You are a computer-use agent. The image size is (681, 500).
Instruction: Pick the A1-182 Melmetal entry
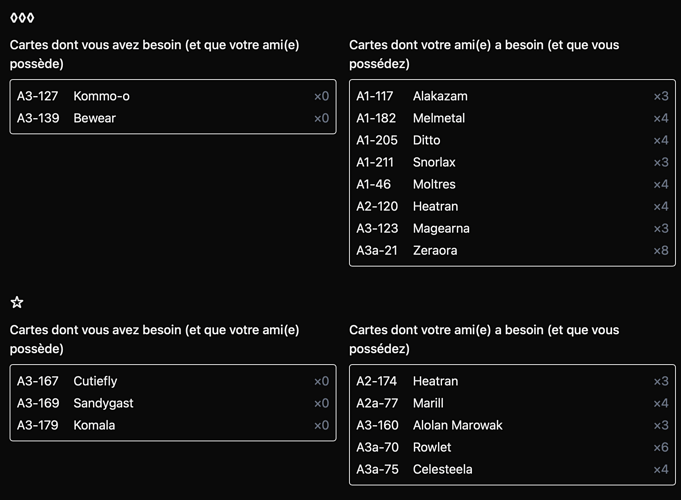point(512,118)
